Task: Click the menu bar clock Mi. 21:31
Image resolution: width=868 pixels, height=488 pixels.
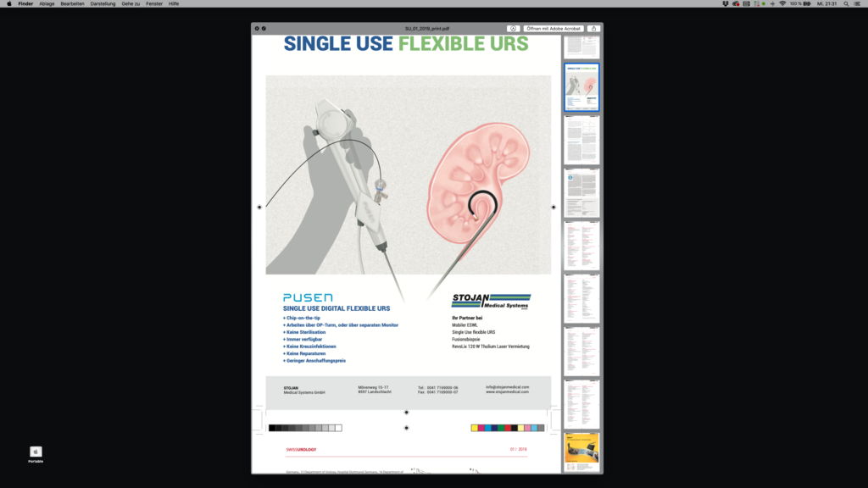Action: (827, 4)
